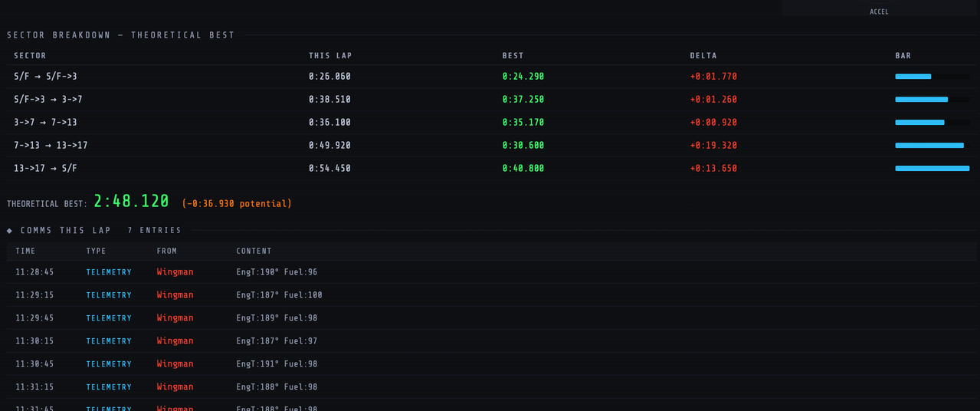This screenshot has height=411, width=980.
Task: Click the THIS LAP column header
Action: [x=330, y=56]
